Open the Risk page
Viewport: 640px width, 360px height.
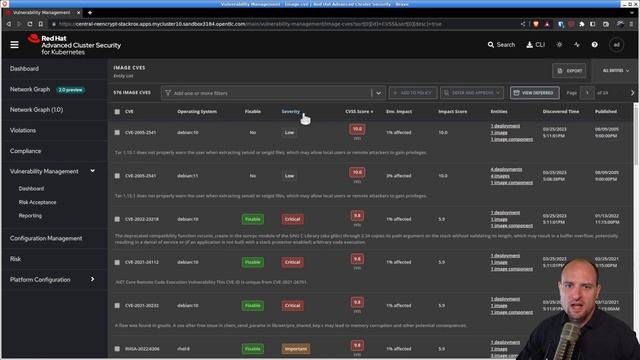tap(16, 259)
